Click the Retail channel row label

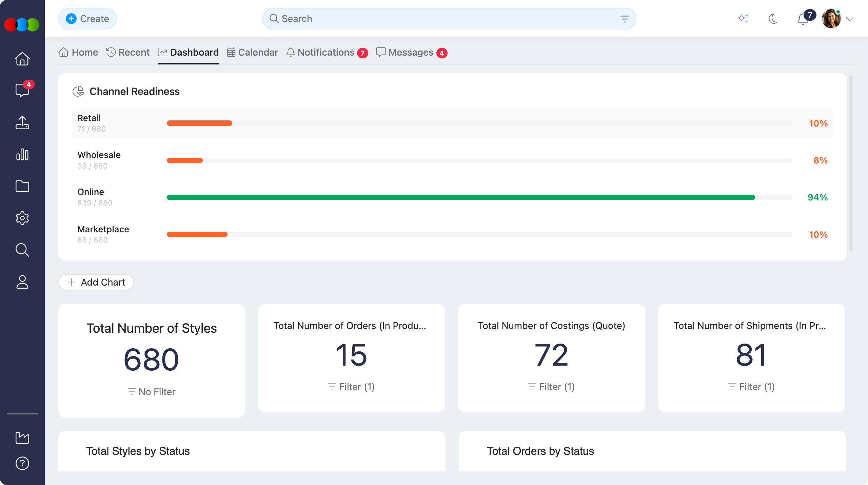(89, 118)
